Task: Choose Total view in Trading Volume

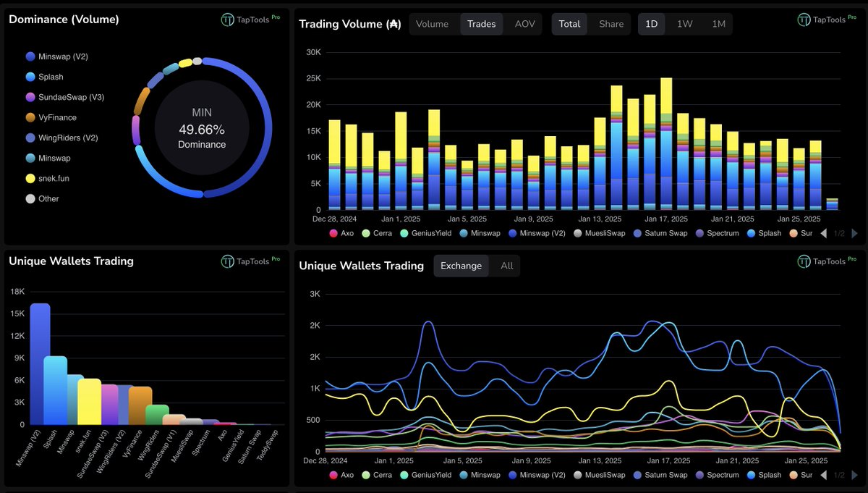Action: coord(570,24)
